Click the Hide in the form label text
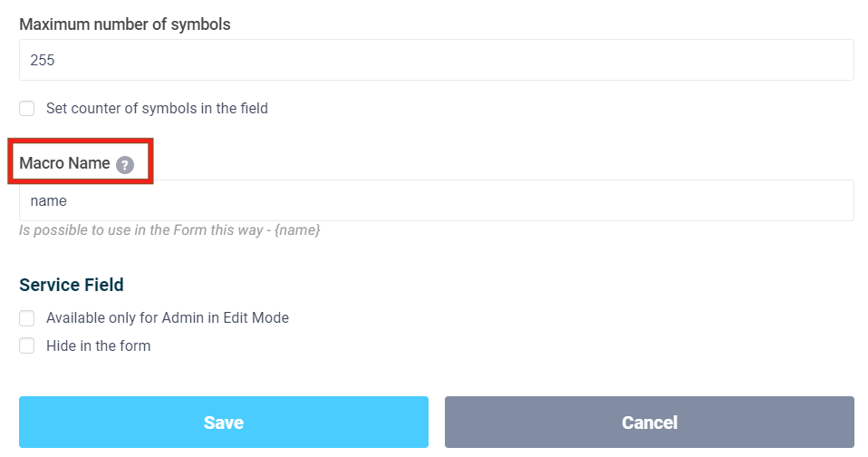 tap(98, 345)
